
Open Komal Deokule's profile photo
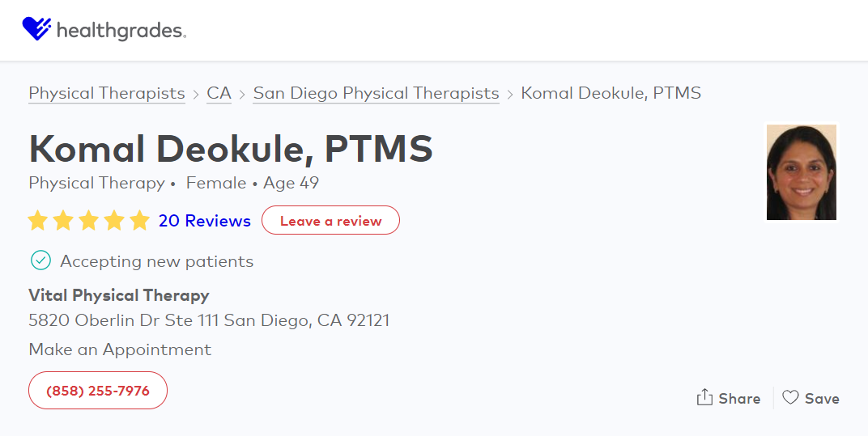tap(801, 172)
